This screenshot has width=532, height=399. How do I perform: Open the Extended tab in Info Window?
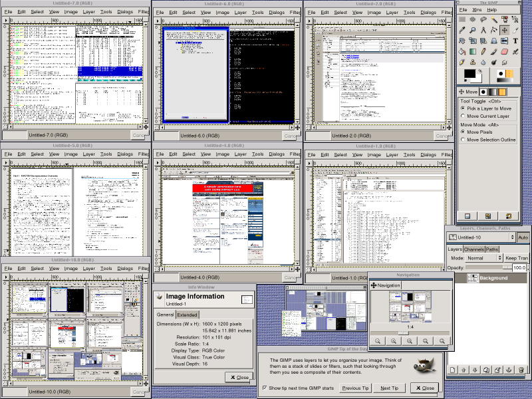(187, 315)
